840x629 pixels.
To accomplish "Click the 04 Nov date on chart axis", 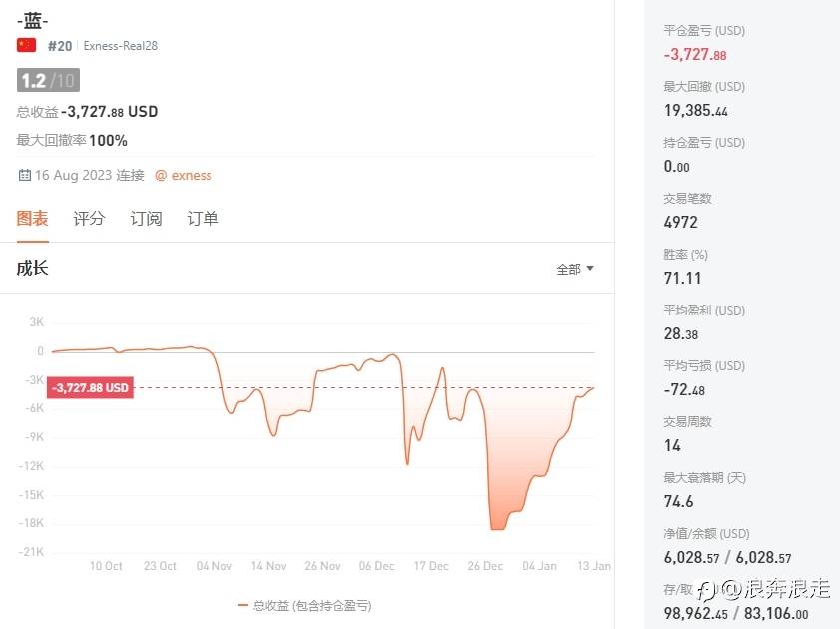I will pos(214,566).
